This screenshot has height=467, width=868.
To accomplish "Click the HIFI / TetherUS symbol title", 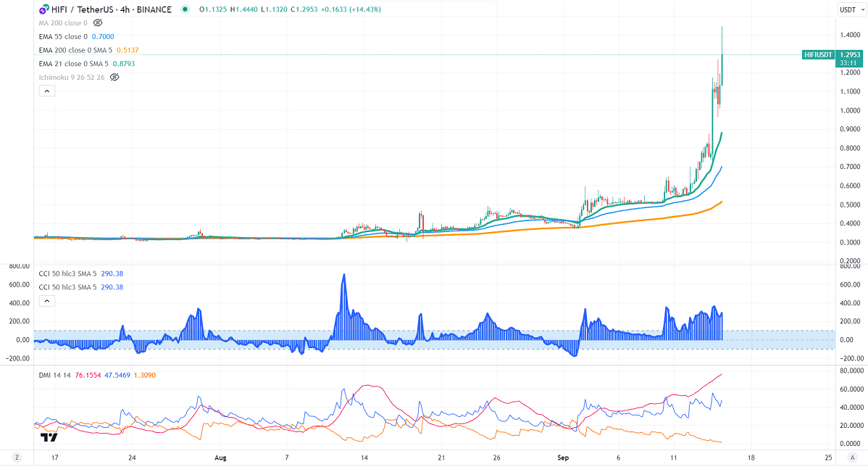I will click(112, 9).
